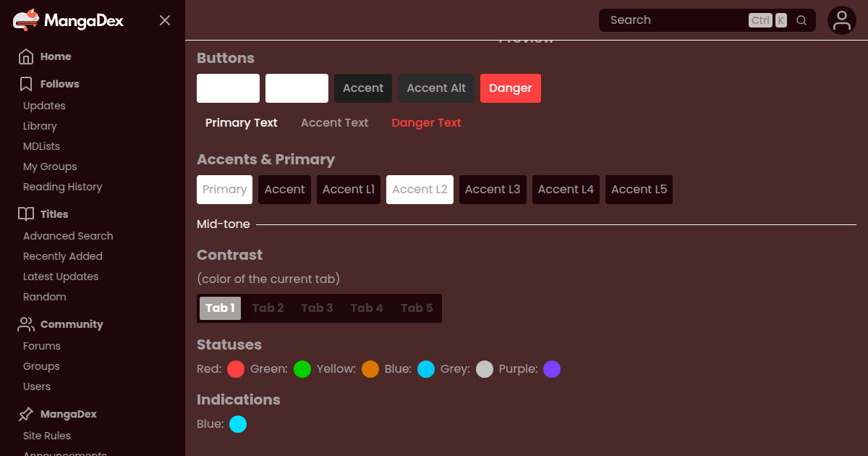Open Site Rules
Screen dimensions: 868x456
(47, 436)
